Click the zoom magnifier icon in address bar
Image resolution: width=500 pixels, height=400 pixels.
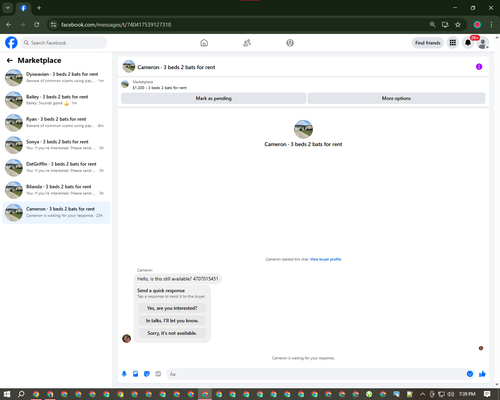[x=432, y=24]
